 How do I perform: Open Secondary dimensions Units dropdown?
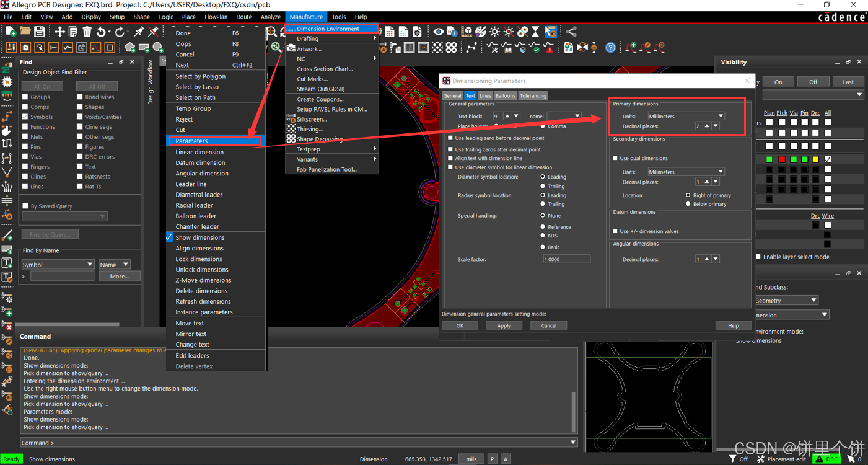tap(686, 172)
